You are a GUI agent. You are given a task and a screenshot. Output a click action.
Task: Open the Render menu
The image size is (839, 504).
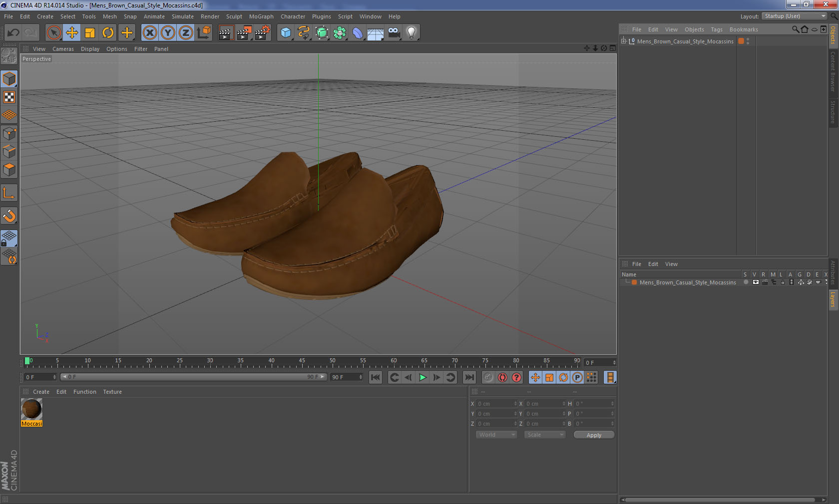(210, 16)
